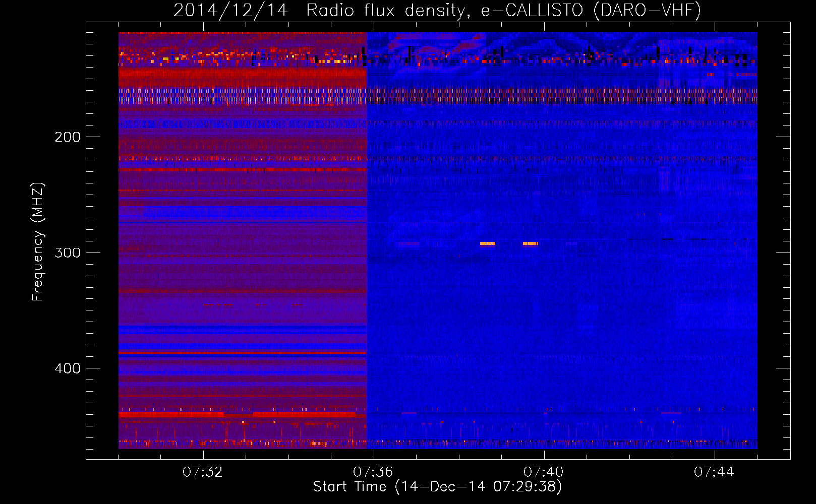Click the plot title "2014/12/14 Radio flux density, e-CALLISTO (DARO-VHF)"
Image resolution: width=816 pixels, height=504 pixels.
coord(437,10)
